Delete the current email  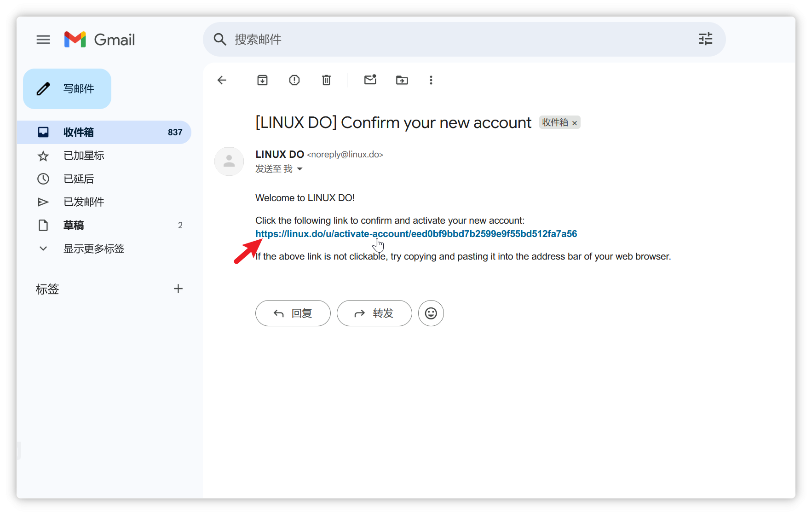(x=326, y=80)
